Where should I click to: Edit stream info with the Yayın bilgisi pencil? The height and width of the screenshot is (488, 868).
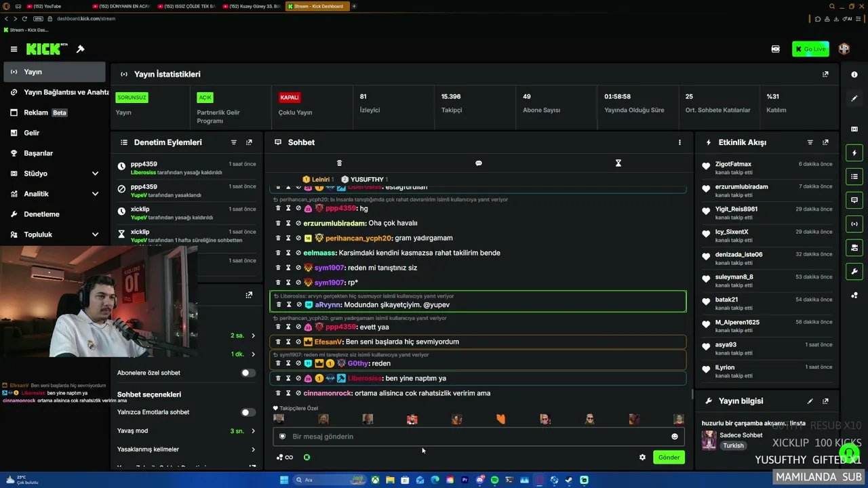point(810,401)
